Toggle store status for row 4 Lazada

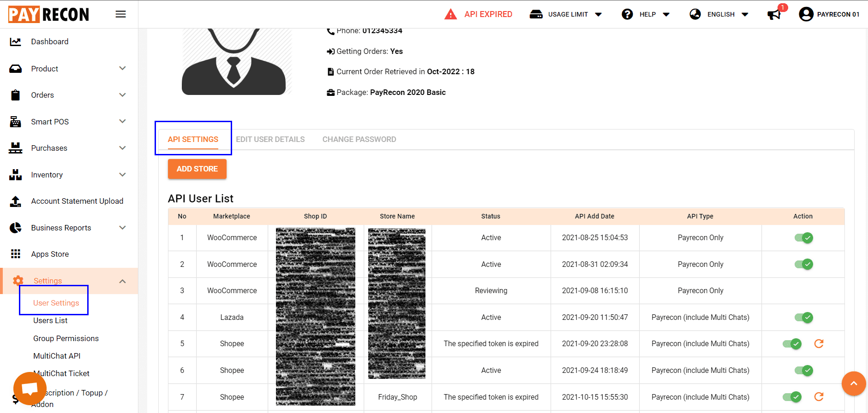(803, 318)
